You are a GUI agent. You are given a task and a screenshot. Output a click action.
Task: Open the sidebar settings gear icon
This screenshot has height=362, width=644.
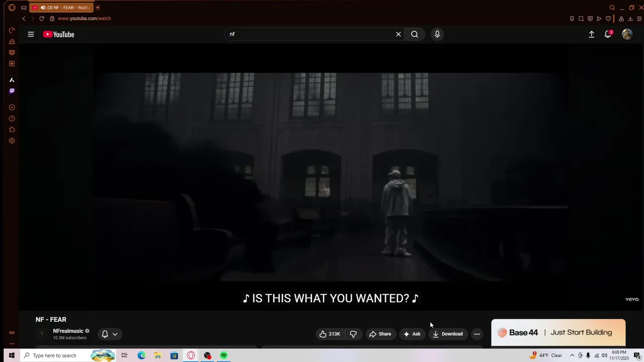12,141
